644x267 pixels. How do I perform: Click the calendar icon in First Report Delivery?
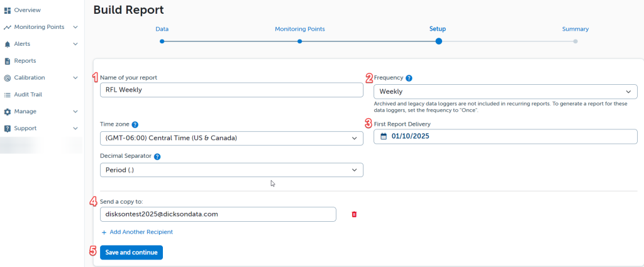(x=384, y=136)
